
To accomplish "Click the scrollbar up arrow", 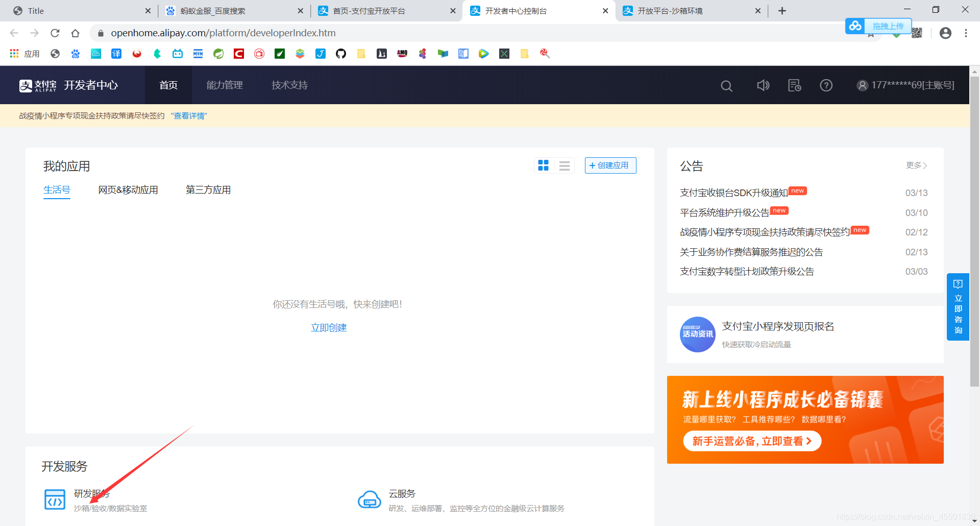I will [974, 71].
